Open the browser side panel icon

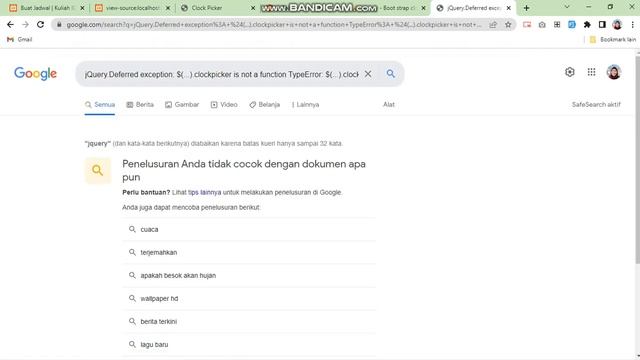point(602,24)
